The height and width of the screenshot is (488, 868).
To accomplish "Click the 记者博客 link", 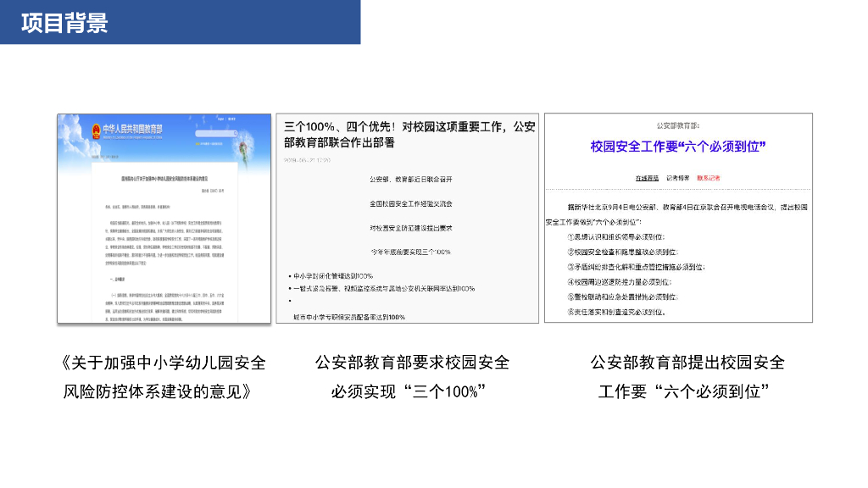I will (x=677, y=178).
